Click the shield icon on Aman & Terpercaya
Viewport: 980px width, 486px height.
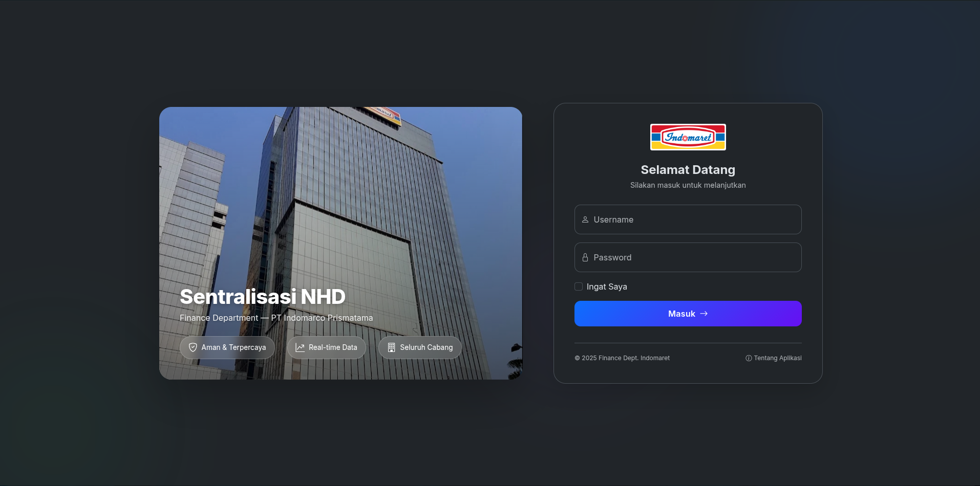click(x=193, y=347)
